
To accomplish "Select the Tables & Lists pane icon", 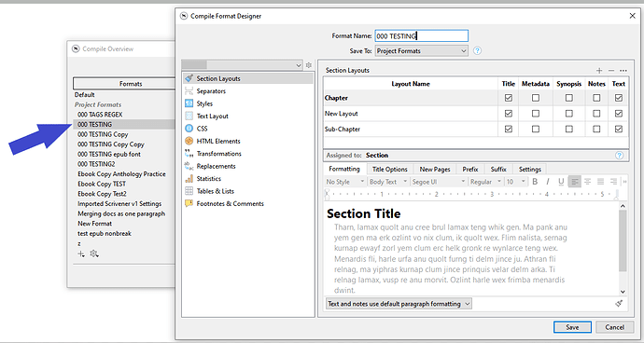I will [189, 191].
